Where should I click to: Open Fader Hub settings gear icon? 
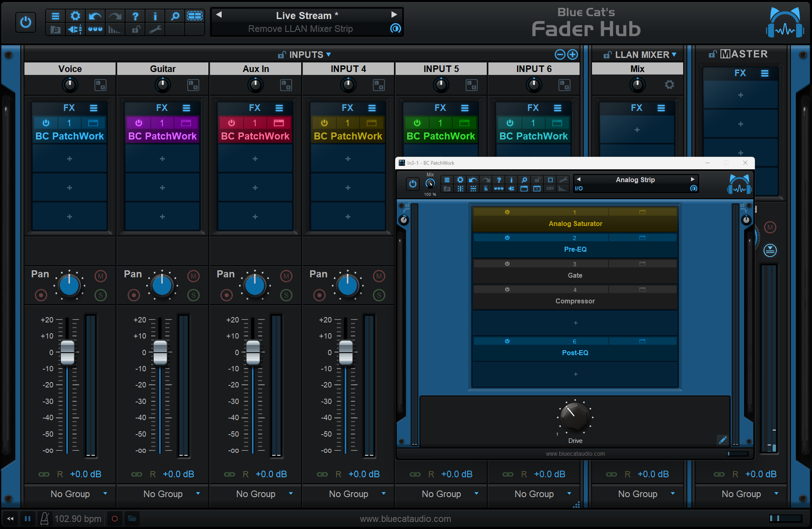pos(75,16)
